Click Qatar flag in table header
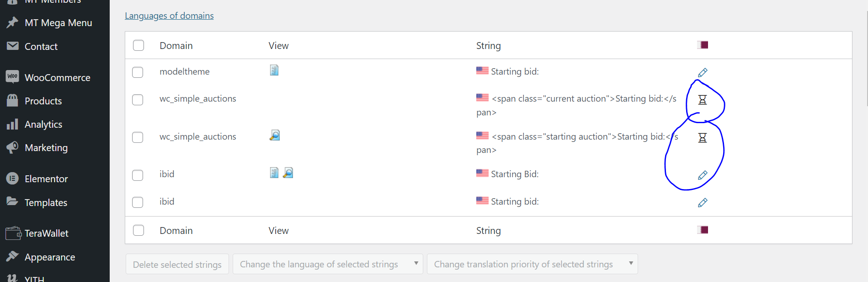 point(703,45)
